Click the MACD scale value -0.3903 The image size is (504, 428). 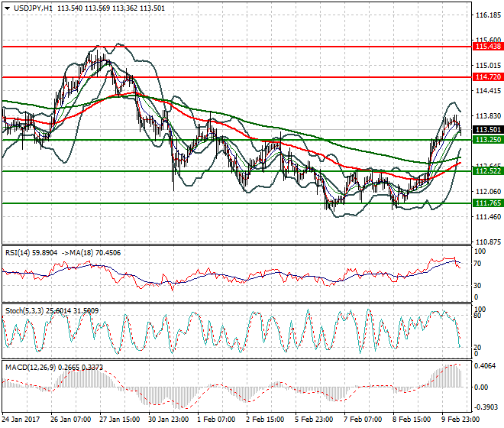486,407
